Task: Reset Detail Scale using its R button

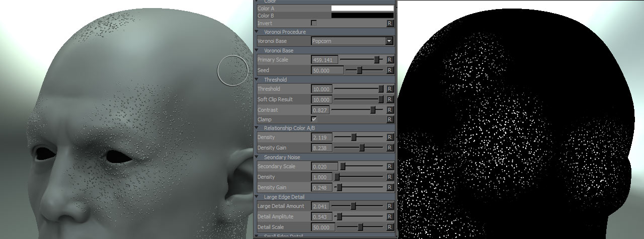Action: 389,227
